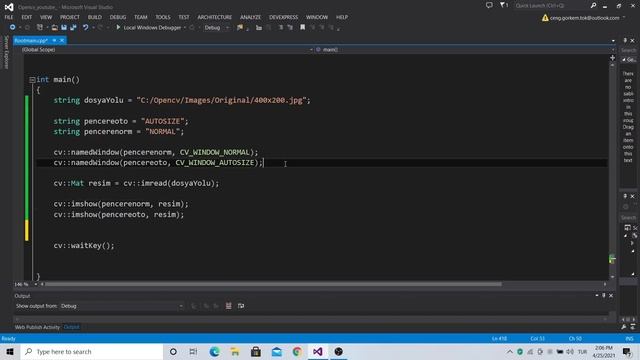Open the BUILD menu
Screen dimensions: 640x360
tap(95, 17)
